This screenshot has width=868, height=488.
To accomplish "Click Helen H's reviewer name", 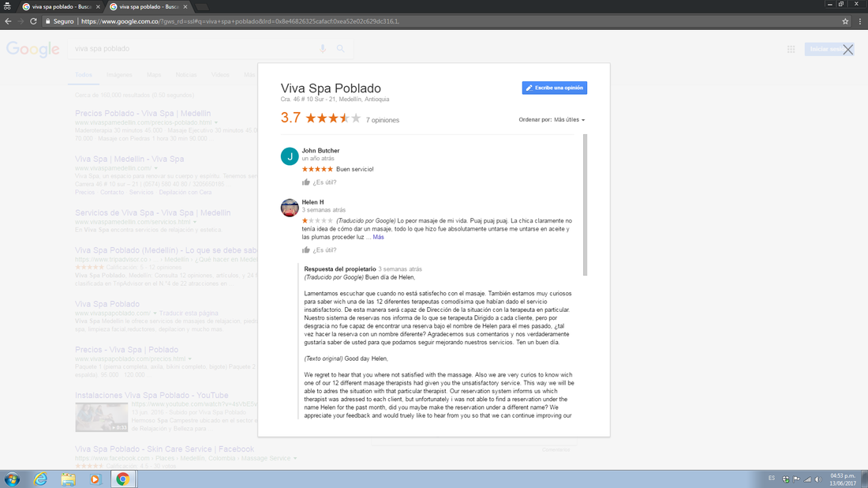I will point(312,202).
